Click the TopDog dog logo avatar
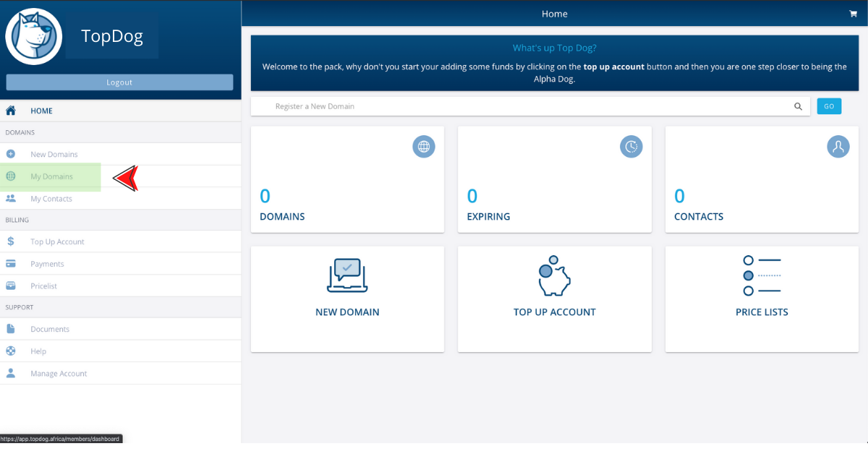 (34, 36)
